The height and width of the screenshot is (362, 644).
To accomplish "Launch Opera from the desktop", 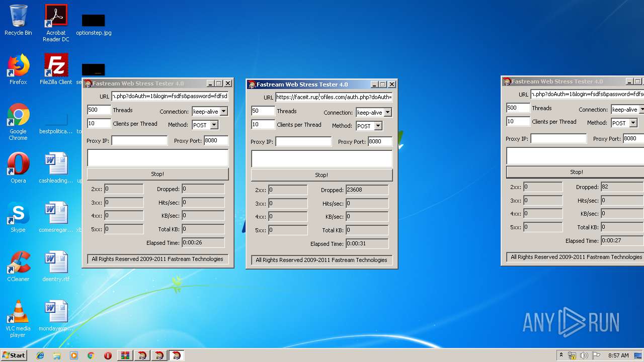I will click(18, 168).
